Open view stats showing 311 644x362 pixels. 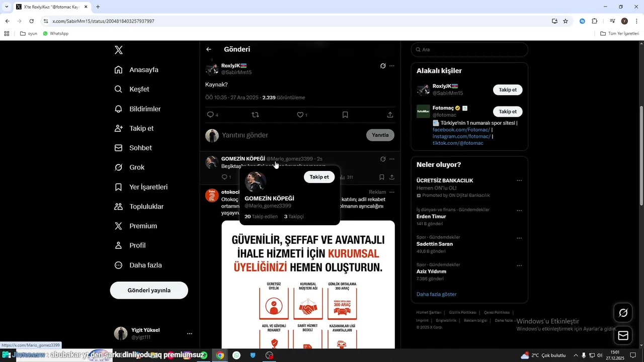(x=347, y=177)
